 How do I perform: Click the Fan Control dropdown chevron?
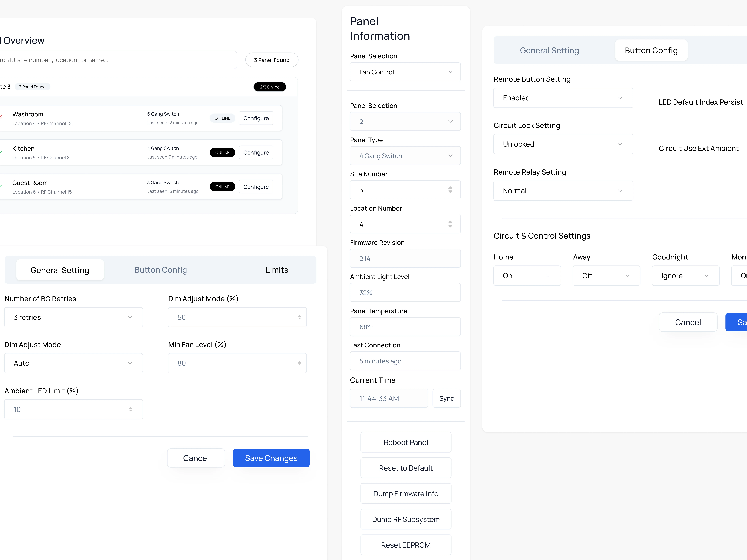coord(450,72)
